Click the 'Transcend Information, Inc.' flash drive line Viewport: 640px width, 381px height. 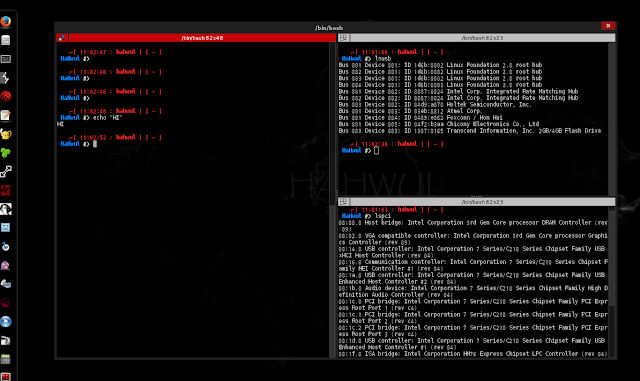coord(470,131)
